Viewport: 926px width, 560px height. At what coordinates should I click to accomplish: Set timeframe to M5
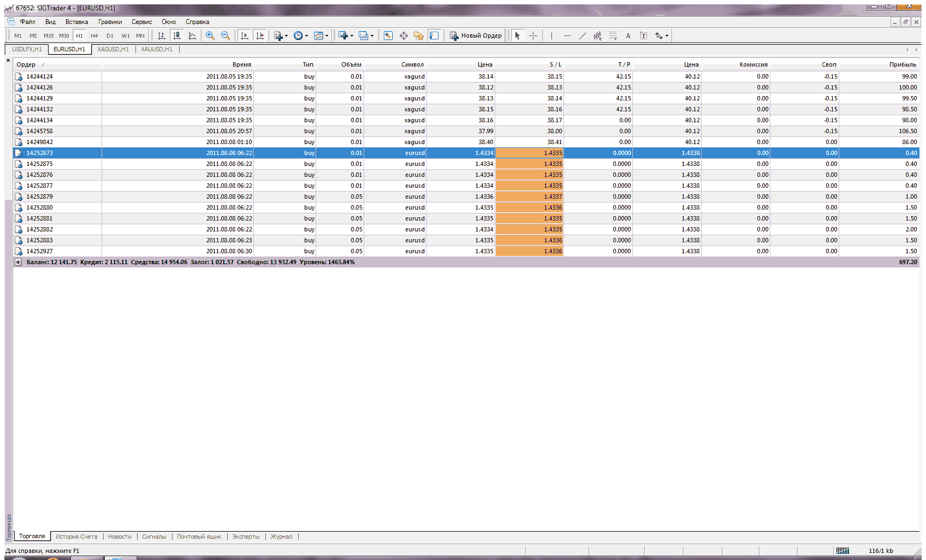click(x=33, y=35)
